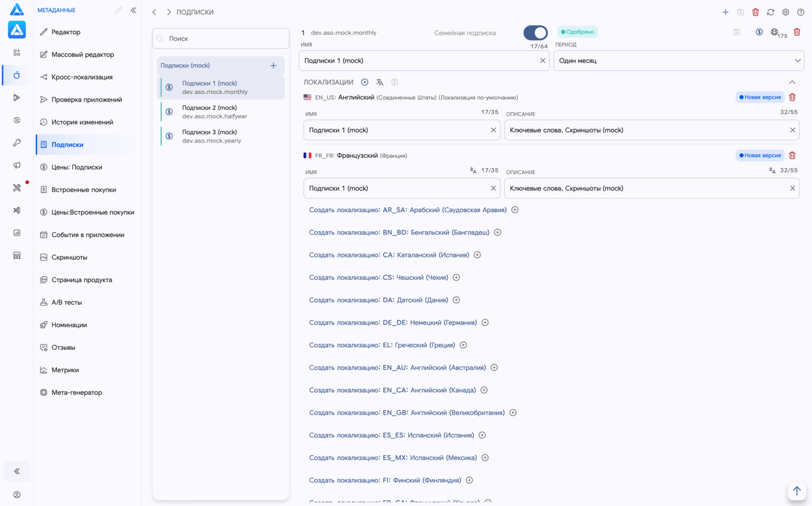This screenshot has width=812, height=506.
Task: Open the tools icon with the red dot
Action: point(17,188)
